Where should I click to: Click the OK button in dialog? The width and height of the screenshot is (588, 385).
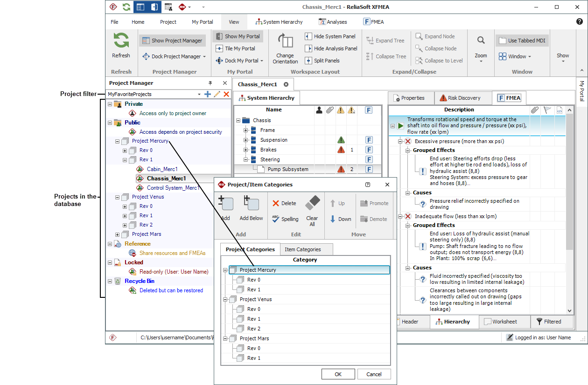pos(338,374)
